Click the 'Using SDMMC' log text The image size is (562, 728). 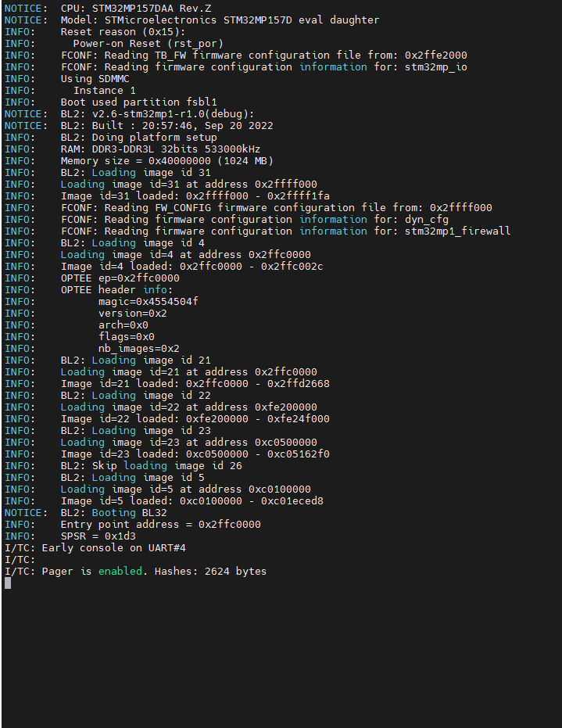(95, 79)
